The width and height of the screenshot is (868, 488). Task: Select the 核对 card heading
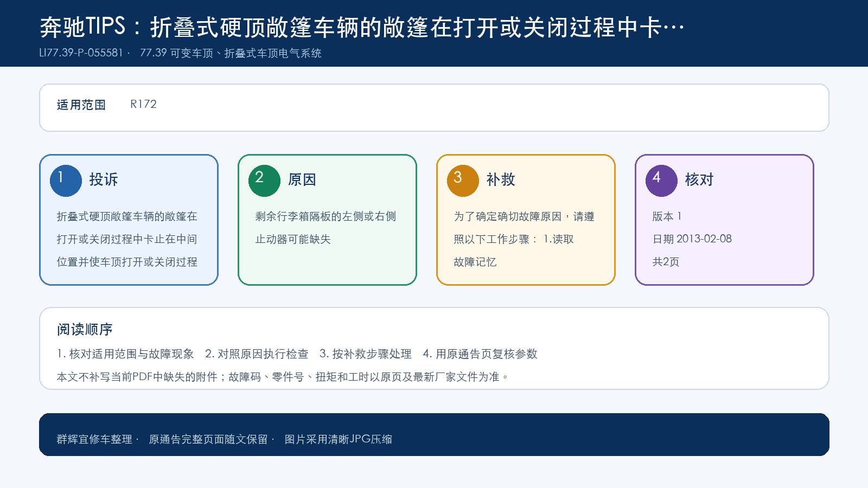[699, 179]
